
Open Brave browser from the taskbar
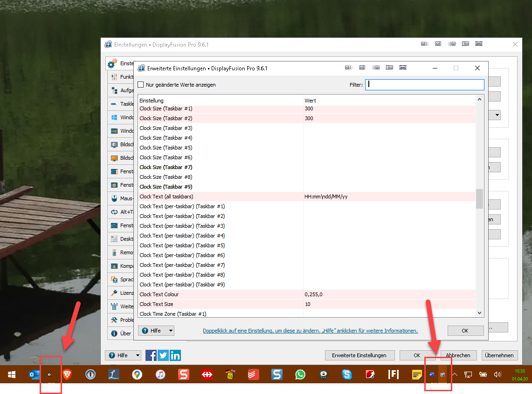tap(68, 374)
